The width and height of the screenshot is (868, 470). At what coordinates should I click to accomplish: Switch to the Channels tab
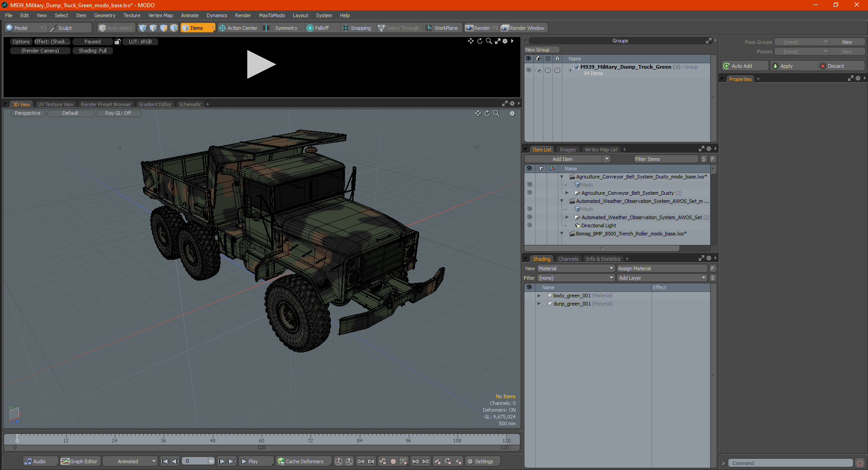(x=568, y=259)
